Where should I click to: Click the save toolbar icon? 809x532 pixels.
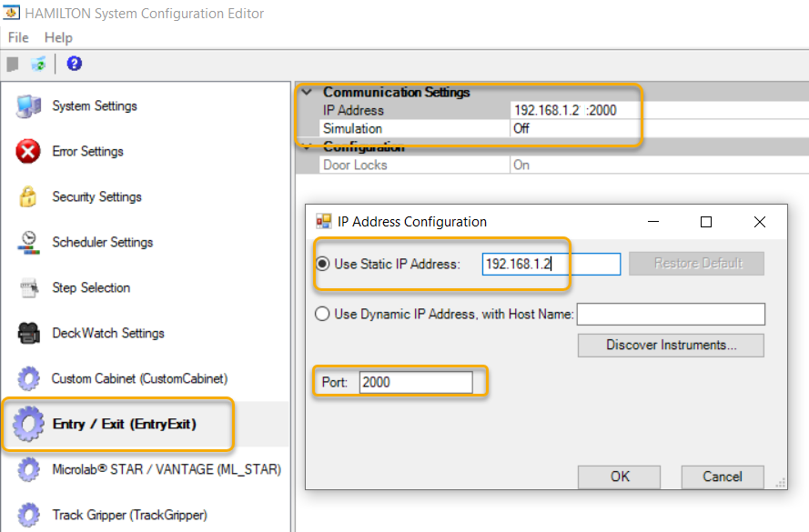click(x=13, y=64)
